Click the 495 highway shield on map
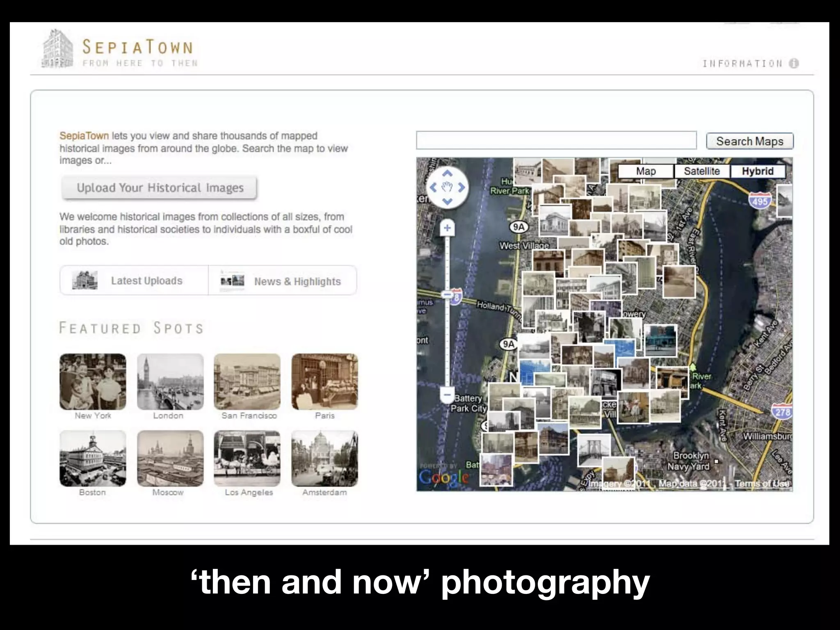840x630 pixels. 760,201
